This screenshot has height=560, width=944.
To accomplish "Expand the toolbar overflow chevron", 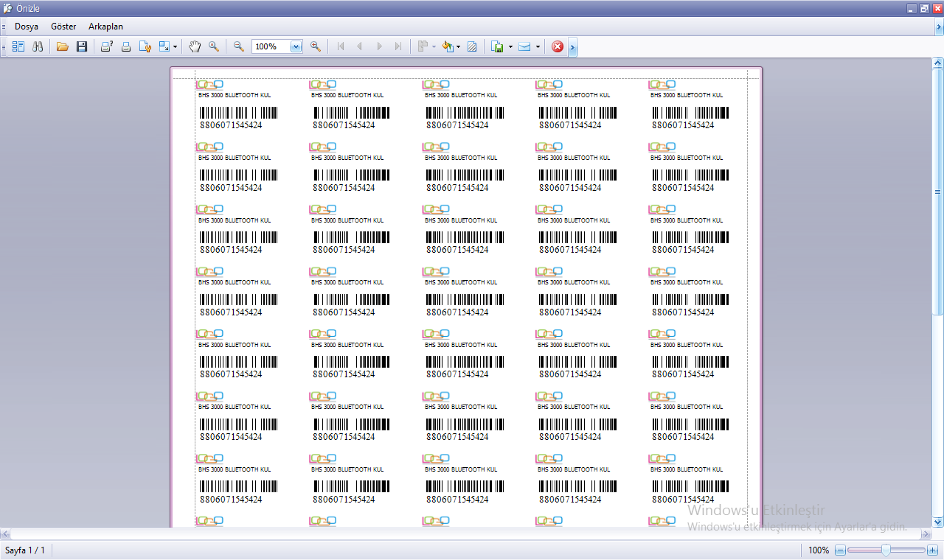I will click(573, 47).
